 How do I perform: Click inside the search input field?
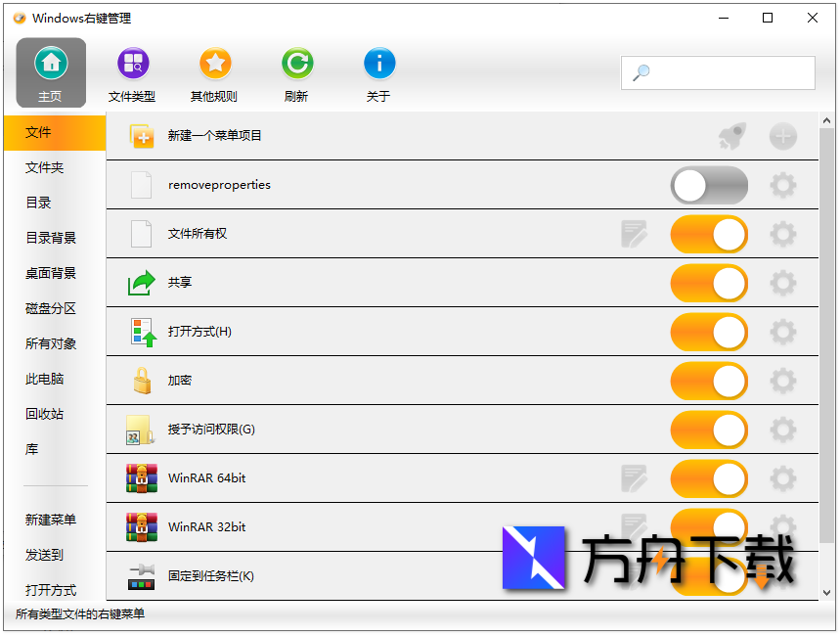coord(718,72)
